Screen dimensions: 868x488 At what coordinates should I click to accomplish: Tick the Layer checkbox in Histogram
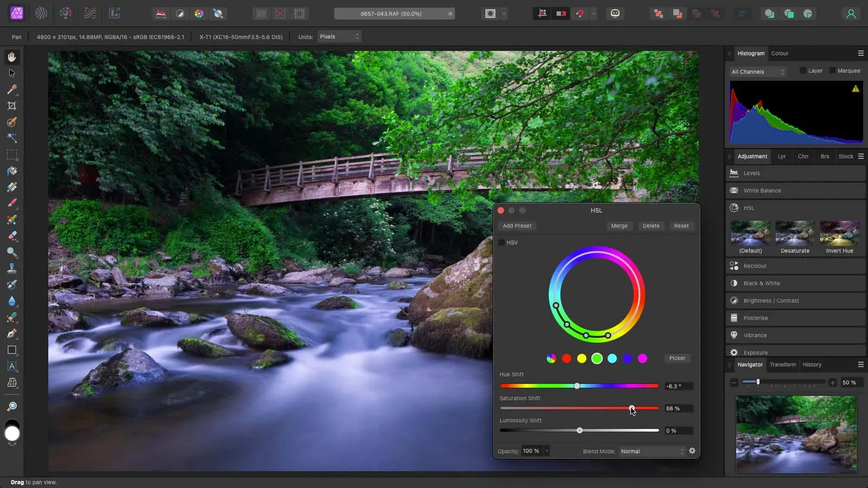click(803, 70)
